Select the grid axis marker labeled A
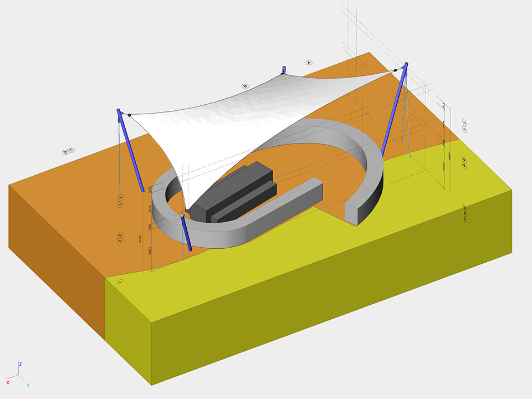This screenshot has height=399, width=532. tap(309, 63)
